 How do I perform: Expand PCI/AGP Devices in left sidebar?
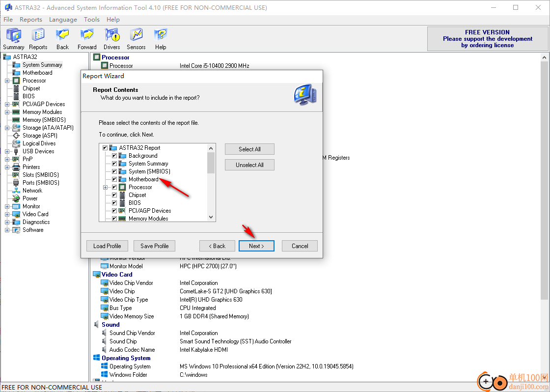[7, 104]
